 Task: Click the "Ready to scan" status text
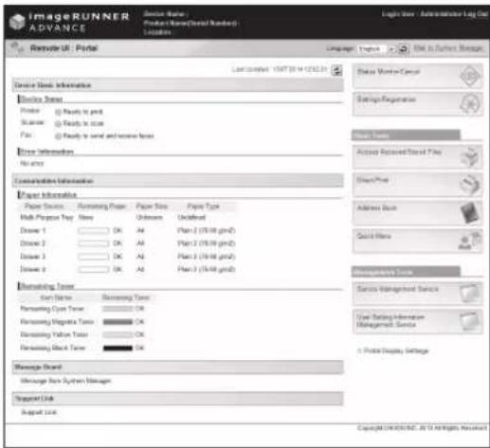coord(83,124)
